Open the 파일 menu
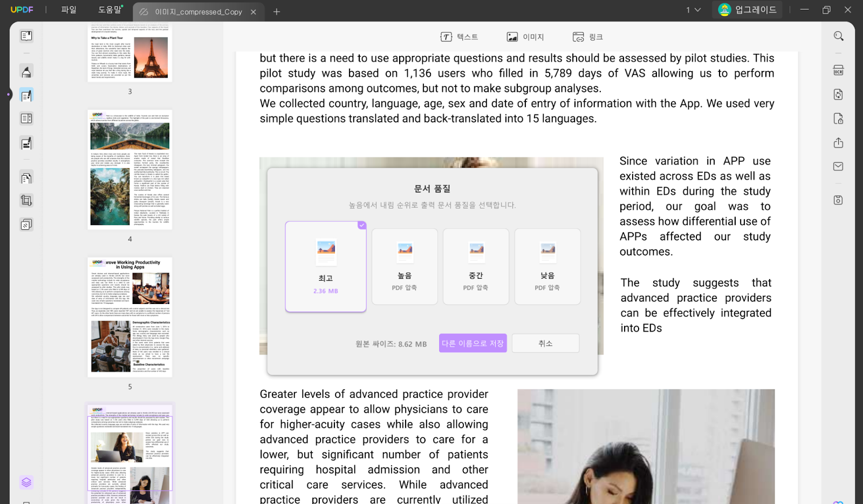 coord(69,10)
